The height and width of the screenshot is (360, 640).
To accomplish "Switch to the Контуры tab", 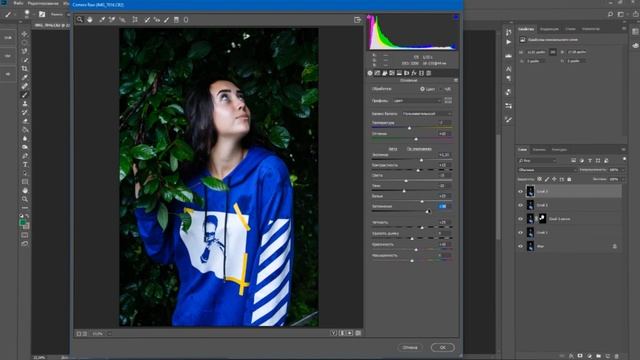I will 559,150.
